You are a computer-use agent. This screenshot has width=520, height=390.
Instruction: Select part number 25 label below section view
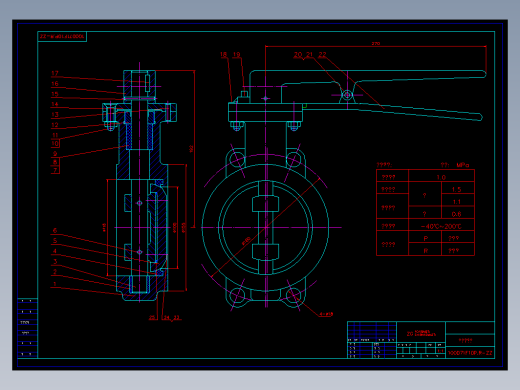click(x=152, y=317)
